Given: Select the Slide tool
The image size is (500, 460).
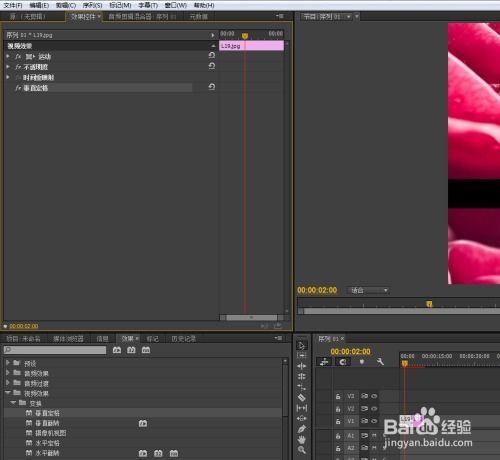Looking at the screenshot, I should (301, 418).
